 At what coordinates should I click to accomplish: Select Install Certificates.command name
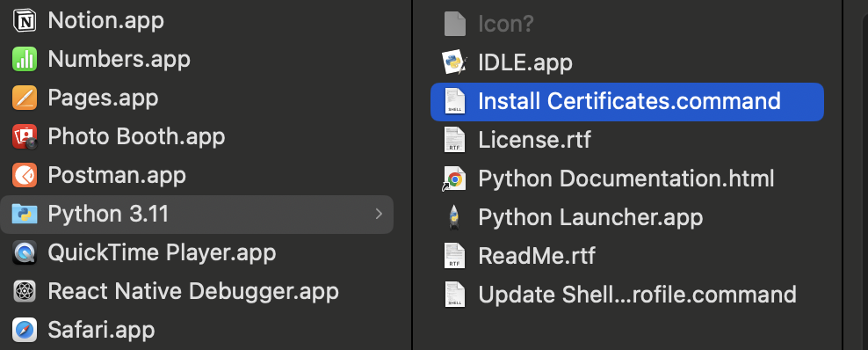click(629, 101)
